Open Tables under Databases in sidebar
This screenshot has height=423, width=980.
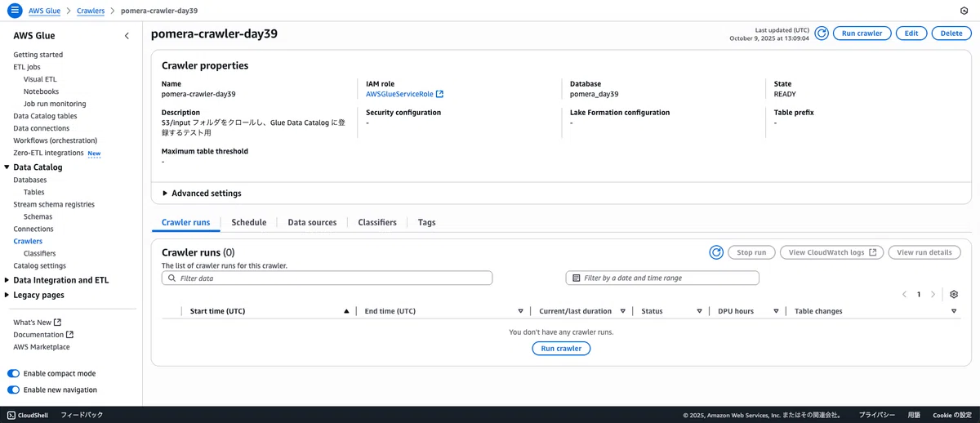(33, 192)
